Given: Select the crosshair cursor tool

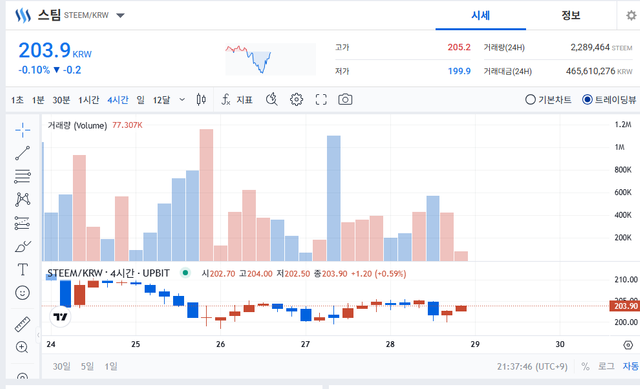Looking at the screenshot, I should (x=22, y=130).
